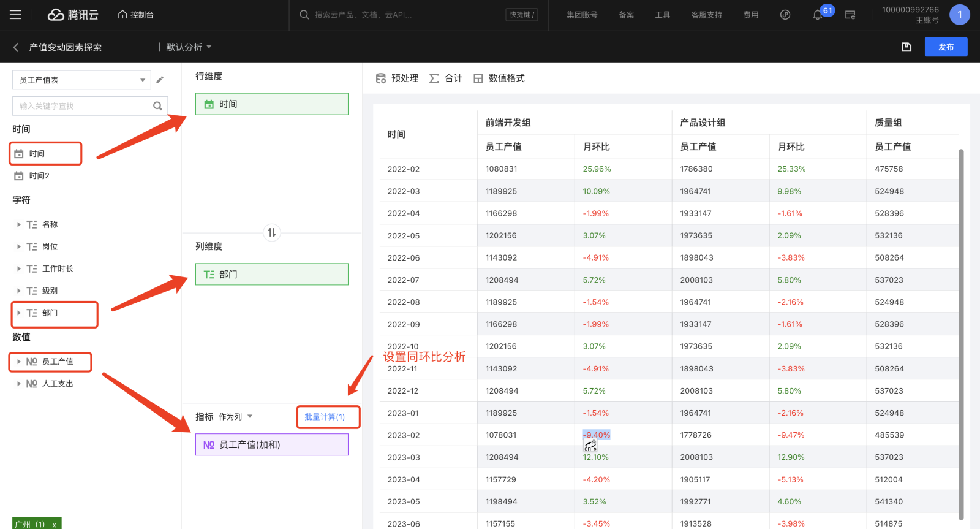Open the panel layout icon beside notifications
Viewport: 980px width, 529px height.
[x=850, y=15]
